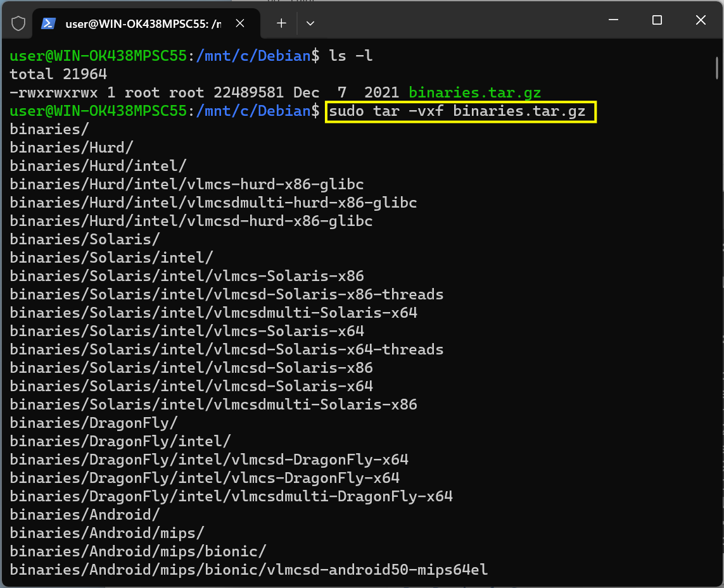The width and height of the screenshot is (724, 588).
Task: Click the 'binaries/DragonFly/intel/' line
Action: click(x=120, y=441)
